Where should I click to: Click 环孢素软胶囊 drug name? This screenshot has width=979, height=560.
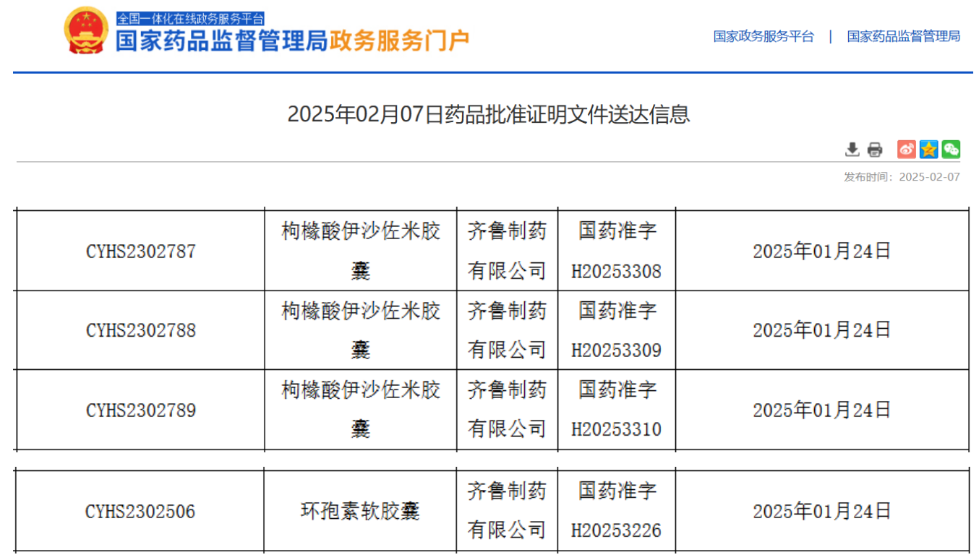pos(360,512)
